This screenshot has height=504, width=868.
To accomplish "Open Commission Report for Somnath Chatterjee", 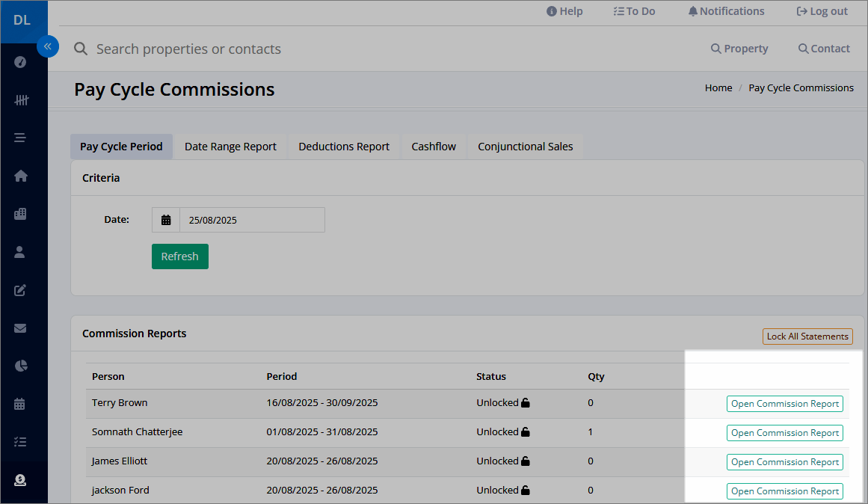I will (784, 432).
